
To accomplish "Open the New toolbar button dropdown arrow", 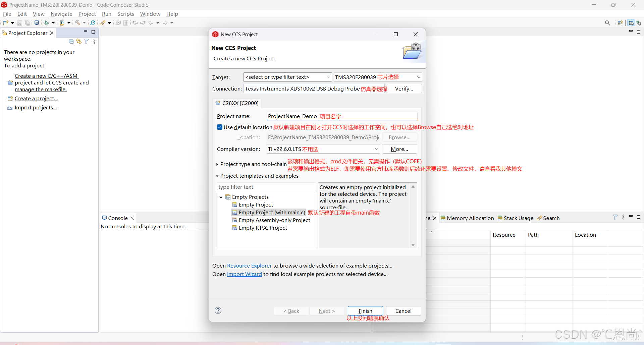I will (x=13, y=23).
